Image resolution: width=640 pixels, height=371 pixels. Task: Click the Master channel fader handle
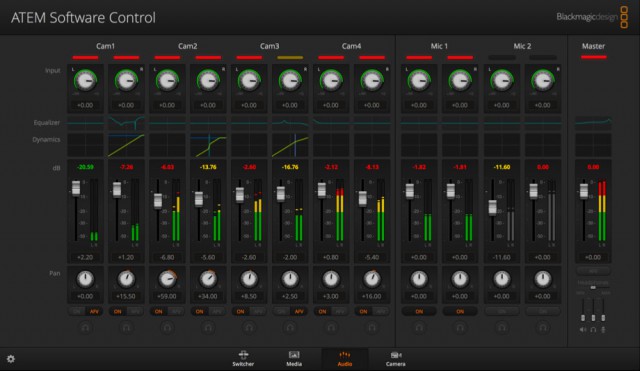pyautogui.click(x=584, y=191)
